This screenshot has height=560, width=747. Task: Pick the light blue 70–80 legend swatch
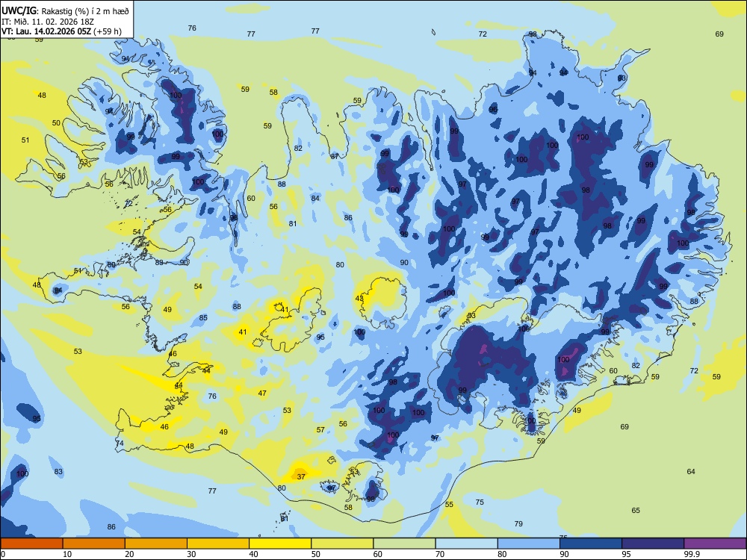[466, 544]
